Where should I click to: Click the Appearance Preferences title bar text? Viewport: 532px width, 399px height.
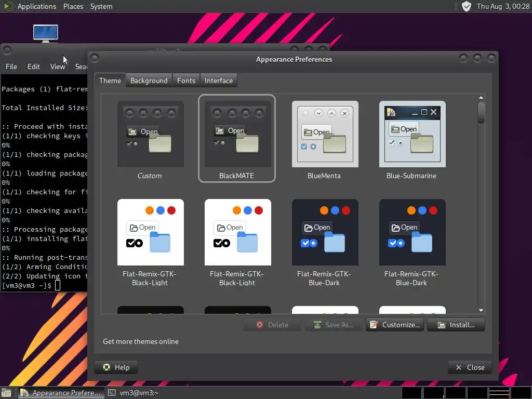[294, 59]
